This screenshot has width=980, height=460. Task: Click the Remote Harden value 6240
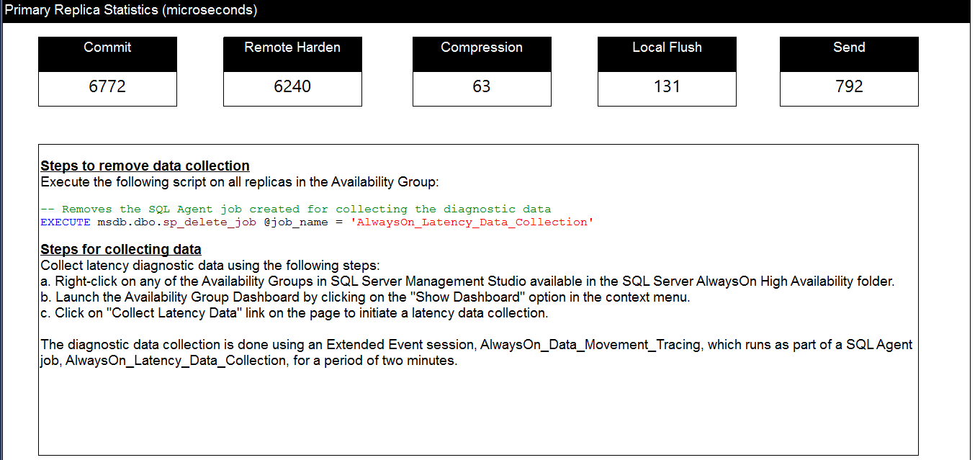coord(292,87)
